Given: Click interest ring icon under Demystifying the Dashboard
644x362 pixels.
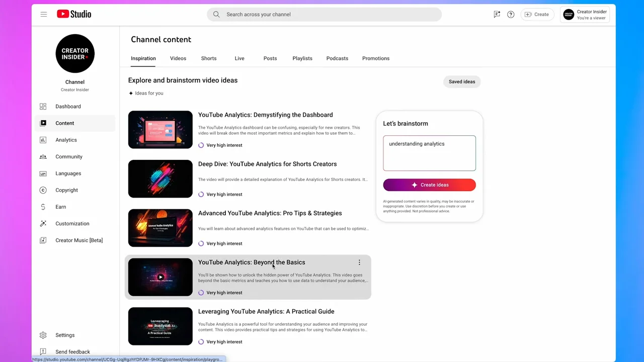Looking at the screenshot, I should coord(201,145).
